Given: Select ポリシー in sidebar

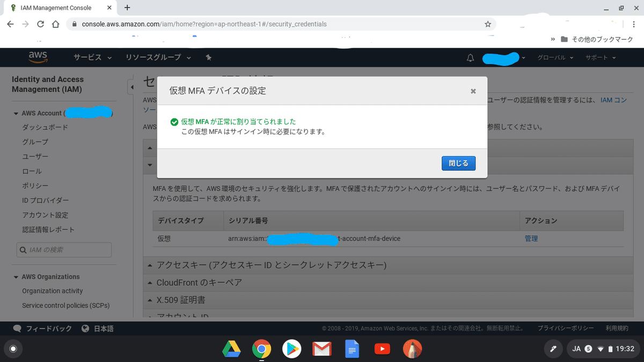Looking at the screenshot, I should 35,186.
